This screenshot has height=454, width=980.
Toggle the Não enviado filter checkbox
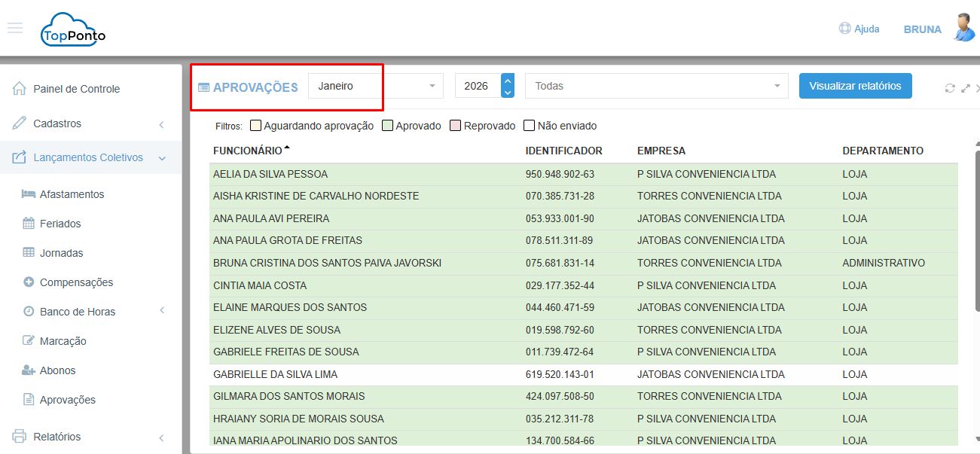click(530, 126)
